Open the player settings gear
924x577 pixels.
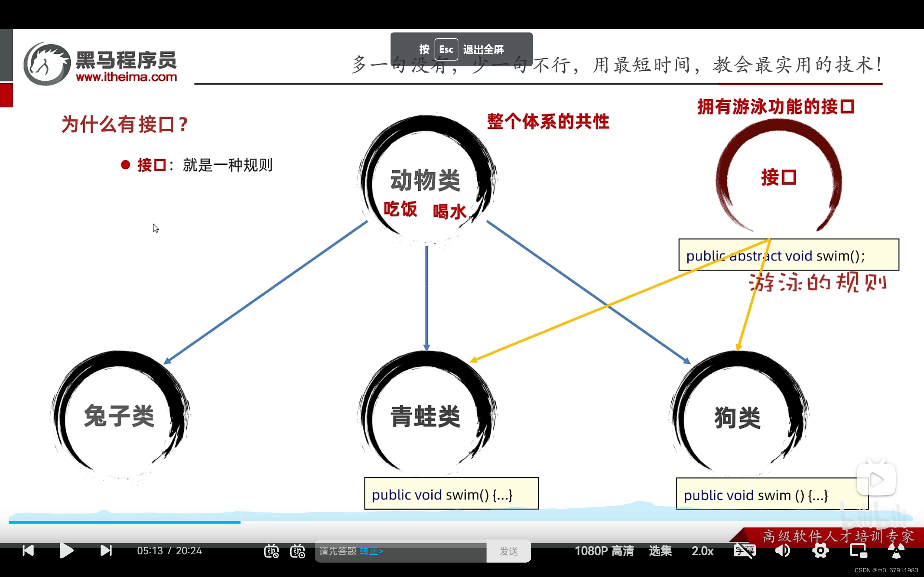click(x=820, y=551)
